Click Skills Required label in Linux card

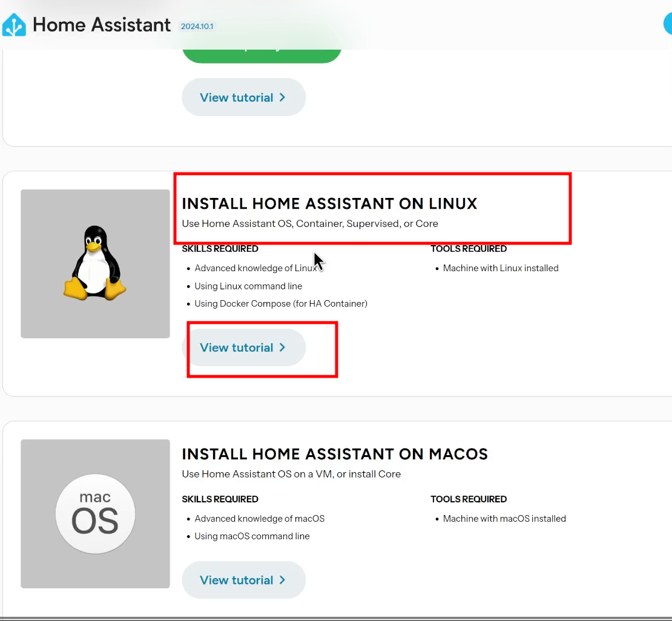coord(220,249)
